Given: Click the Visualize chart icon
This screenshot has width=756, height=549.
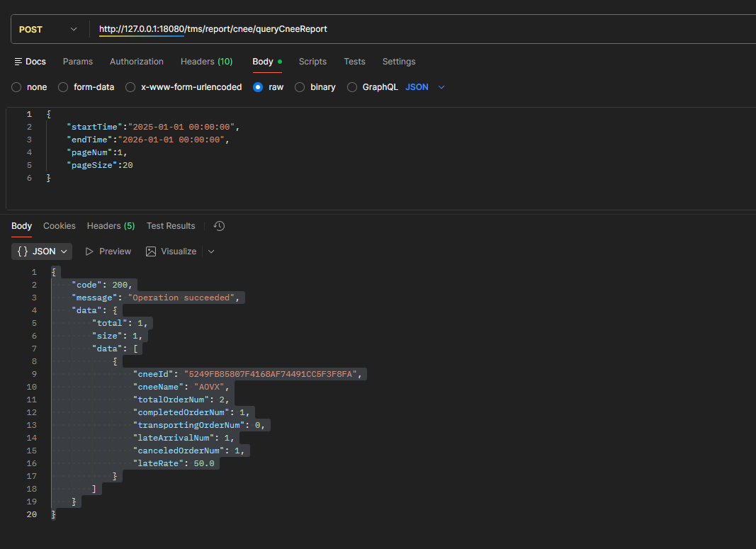Looking at the screenshot, I should pos(151,251).
